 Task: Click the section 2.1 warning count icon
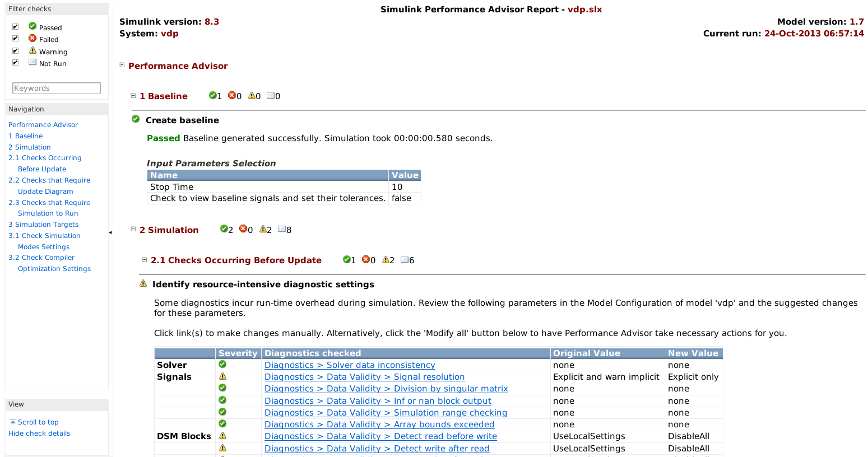click(386, 259)
